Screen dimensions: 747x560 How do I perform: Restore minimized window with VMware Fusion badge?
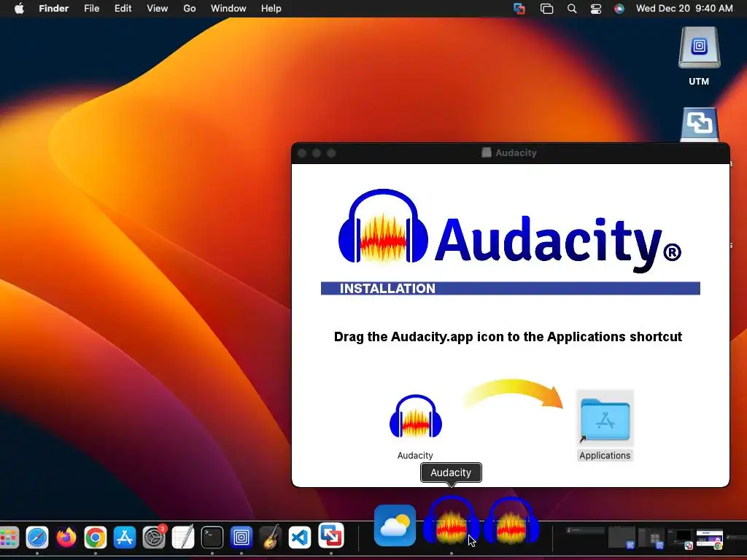coord(679,537)
